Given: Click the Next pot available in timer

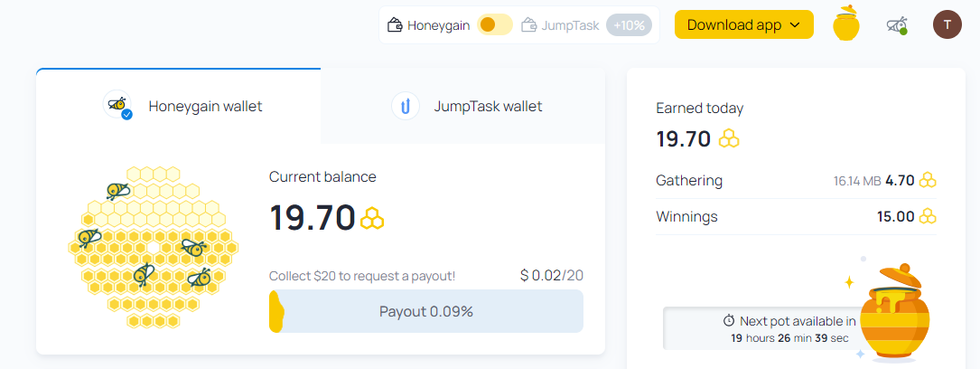Looking at the screenshot, I should [790, 329].
